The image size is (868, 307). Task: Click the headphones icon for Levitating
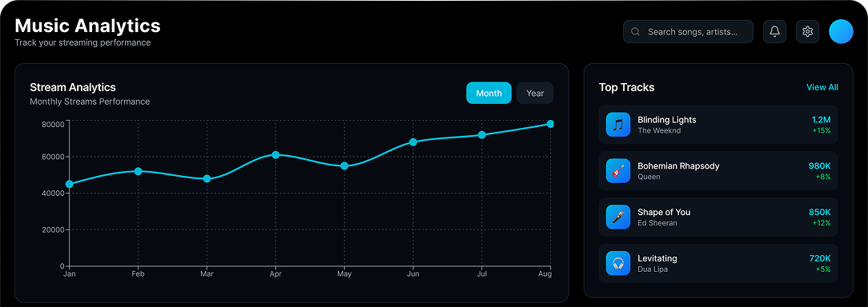(x=618, y=263)
